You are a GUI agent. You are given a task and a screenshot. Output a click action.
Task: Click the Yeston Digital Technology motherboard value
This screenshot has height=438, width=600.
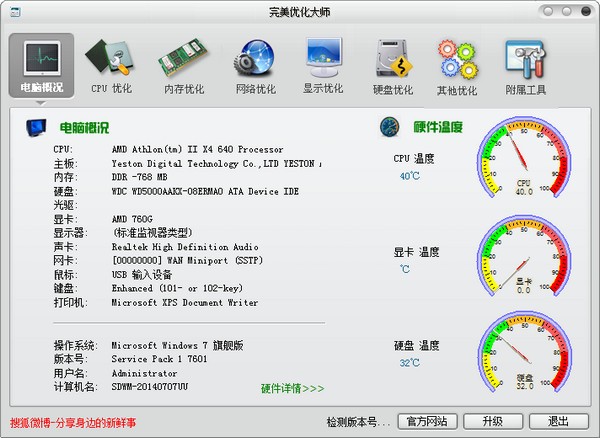coord(217,163)
